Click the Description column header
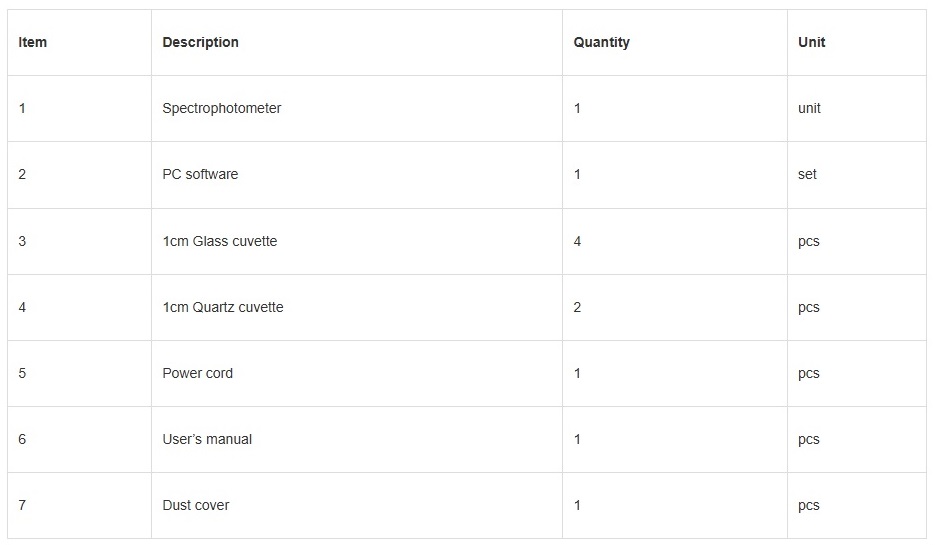This screenshot has height=545, width=937. [200, 42]
